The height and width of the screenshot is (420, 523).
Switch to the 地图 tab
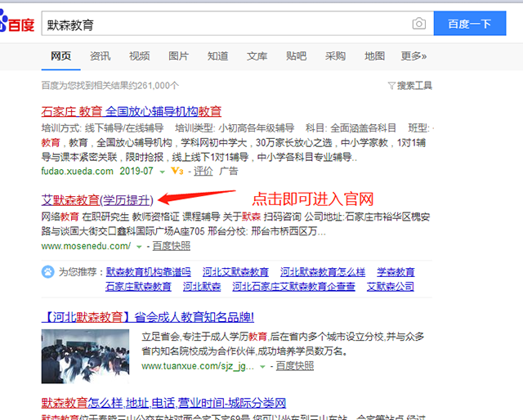point(374,56)
